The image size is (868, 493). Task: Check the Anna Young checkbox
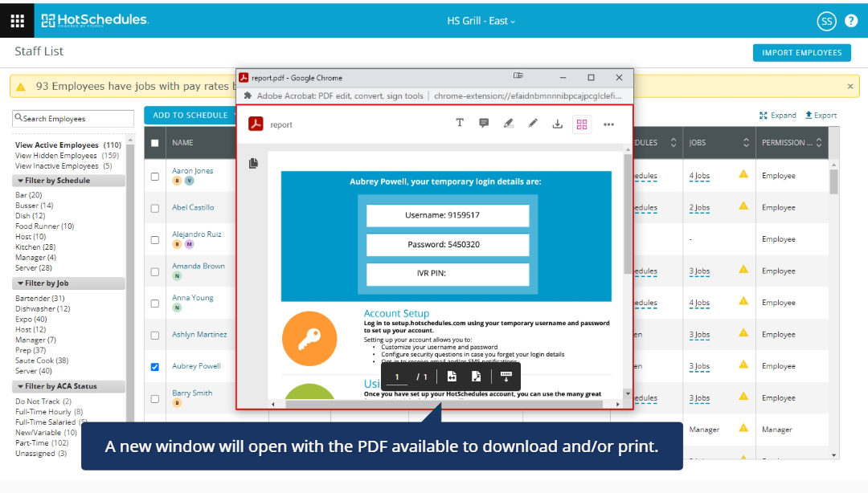155,304
